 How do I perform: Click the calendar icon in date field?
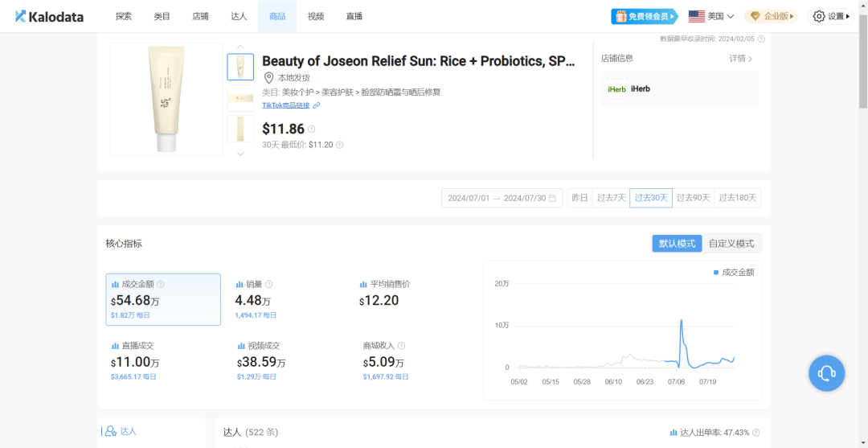point(552,198)
